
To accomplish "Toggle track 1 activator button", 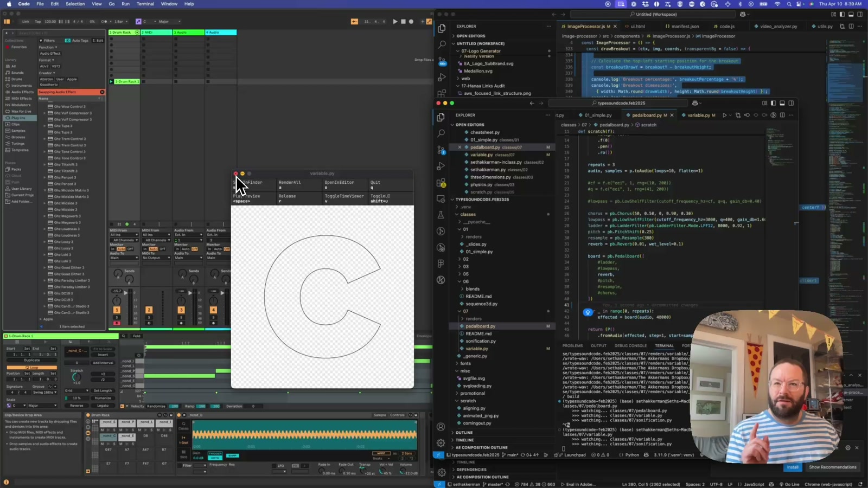I will click(117, 310).
